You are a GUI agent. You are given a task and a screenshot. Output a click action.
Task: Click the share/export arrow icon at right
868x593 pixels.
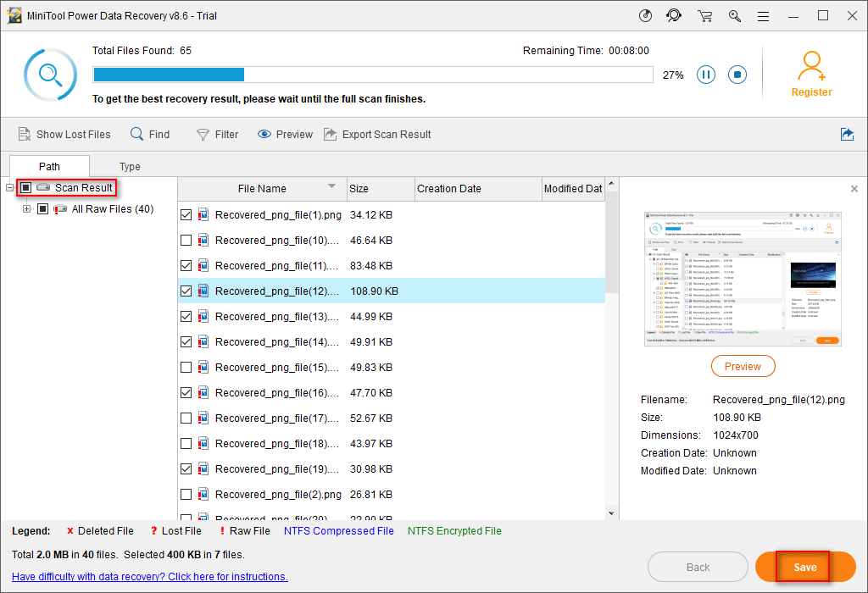pos(847,134)
